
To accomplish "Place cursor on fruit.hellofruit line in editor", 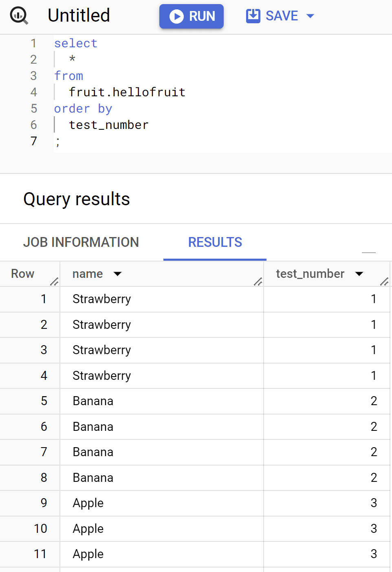I will point(127,92).
